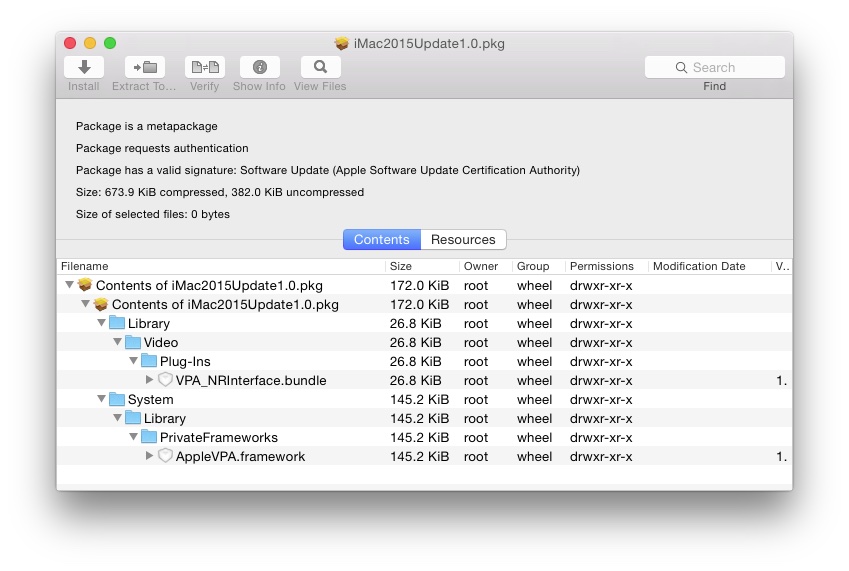Image resolution: width=849 pixels, height=571 pixels.
Task: Open the Show Info icon
Action: click(x=260, y=67)
